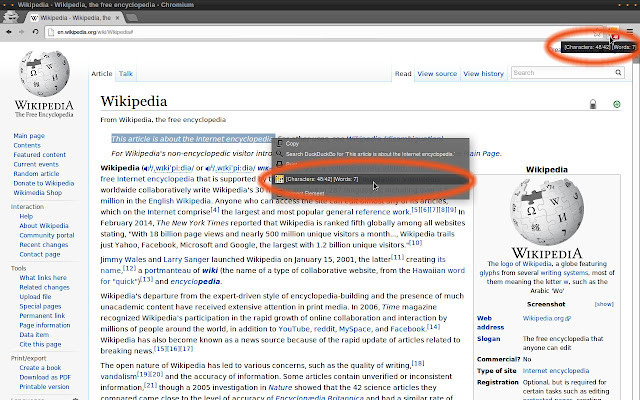
Task: Click the green good article icon
Action: point(617,104)
